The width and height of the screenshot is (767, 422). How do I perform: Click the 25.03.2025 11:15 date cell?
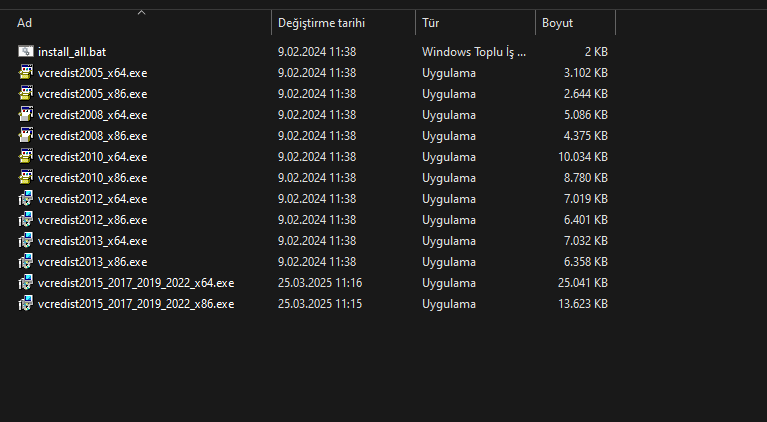(x=320, y=304)
